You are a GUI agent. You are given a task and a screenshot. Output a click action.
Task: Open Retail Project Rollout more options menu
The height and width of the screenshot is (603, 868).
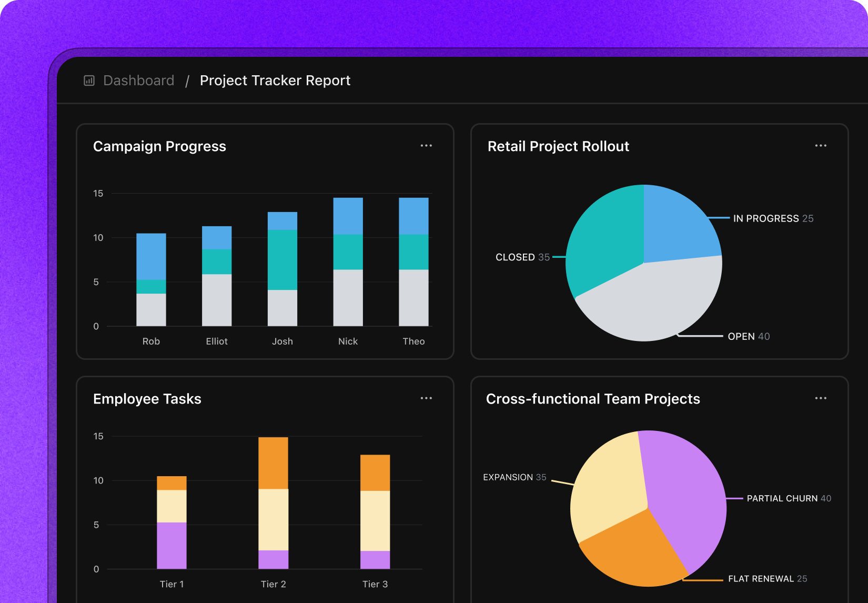[x=821, y=146]
